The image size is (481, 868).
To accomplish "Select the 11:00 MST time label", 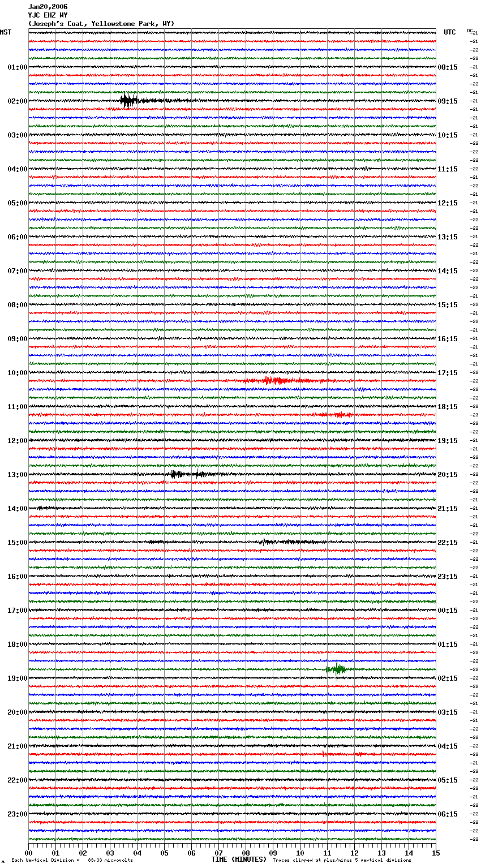I will click(17, 407).
